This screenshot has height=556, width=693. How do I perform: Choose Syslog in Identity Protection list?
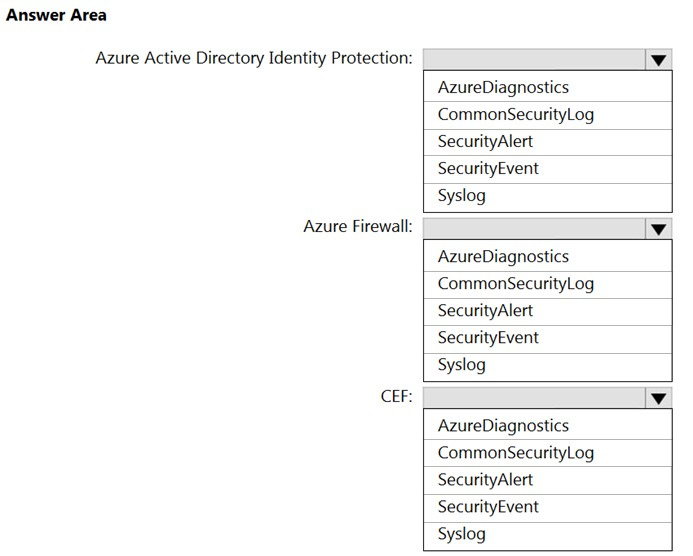pyautogui.click(x=461, y=195)
